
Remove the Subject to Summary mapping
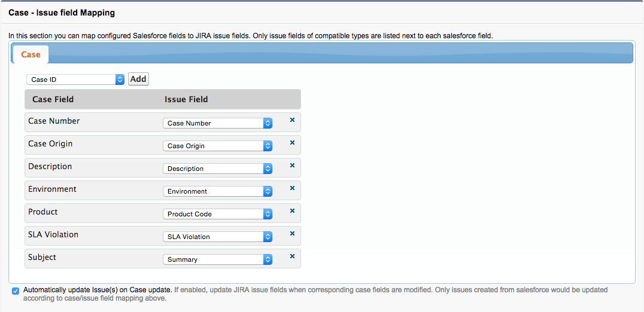click(x=292, y=256)
